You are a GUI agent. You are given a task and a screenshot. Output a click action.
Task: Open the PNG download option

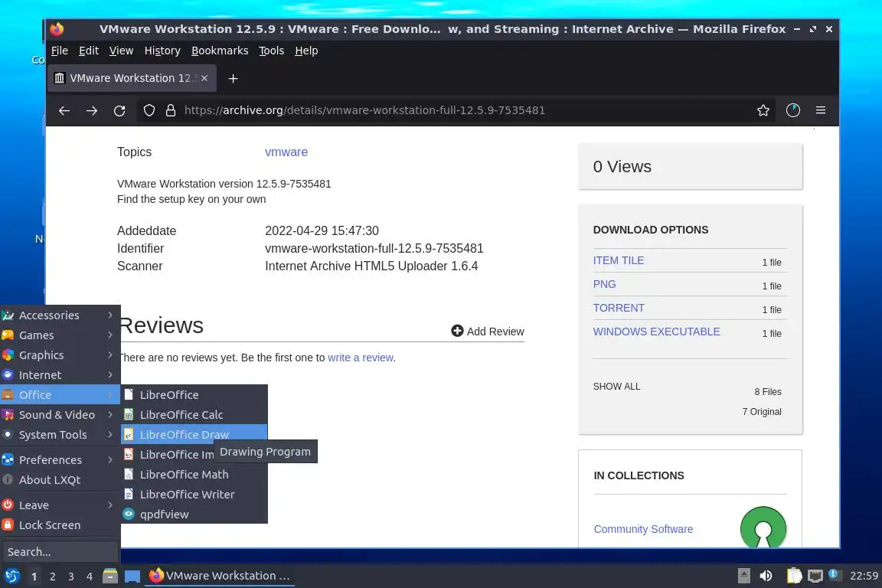click(x=604, y=284)
